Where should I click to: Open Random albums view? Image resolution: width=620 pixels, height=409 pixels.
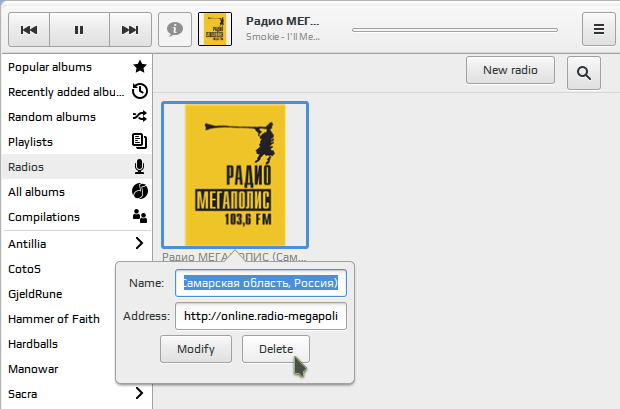[77, 117]
